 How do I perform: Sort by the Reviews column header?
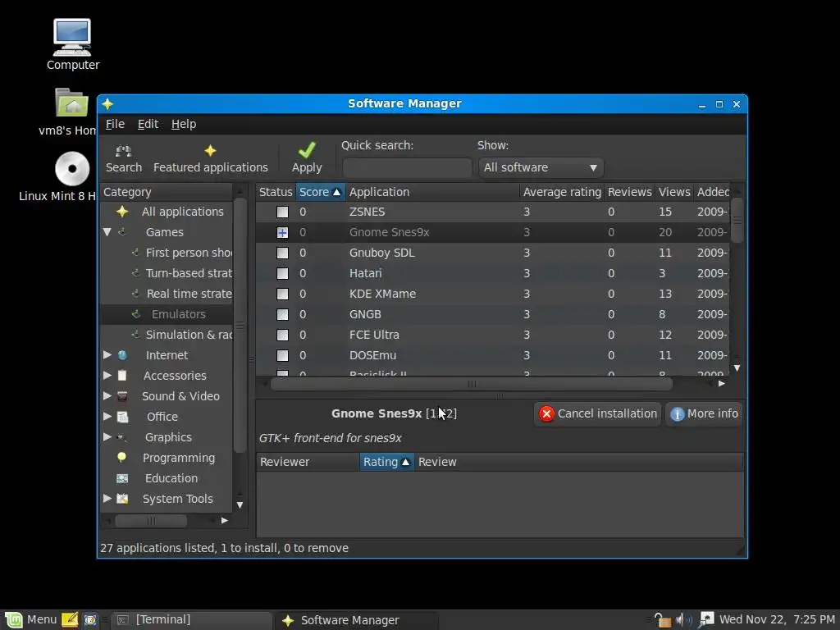coord(629,192)
